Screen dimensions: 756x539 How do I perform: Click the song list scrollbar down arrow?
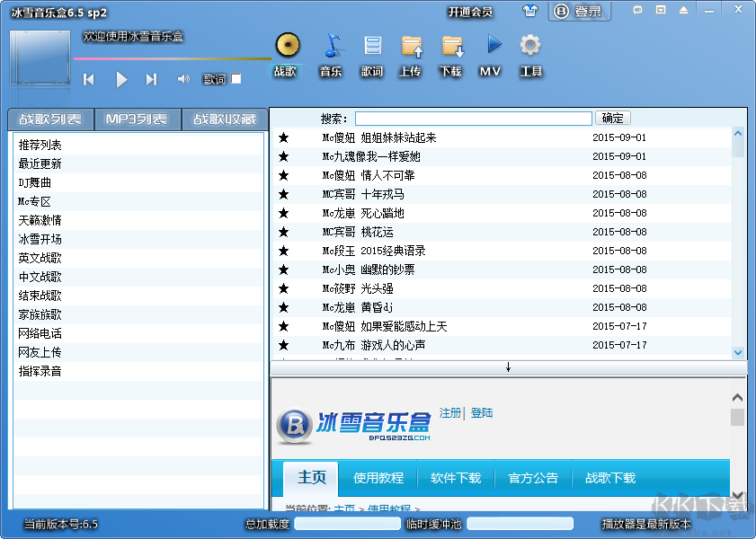[738, 353]
